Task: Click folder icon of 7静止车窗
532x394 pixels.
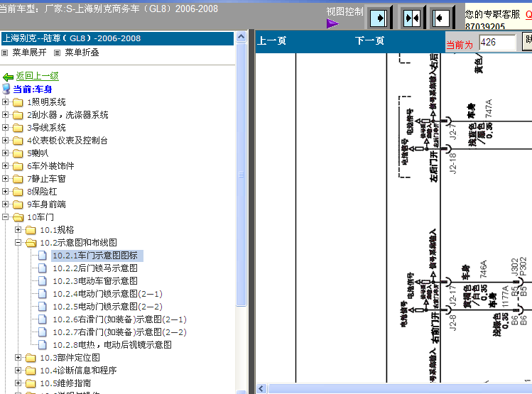Action: coord(18,179)
